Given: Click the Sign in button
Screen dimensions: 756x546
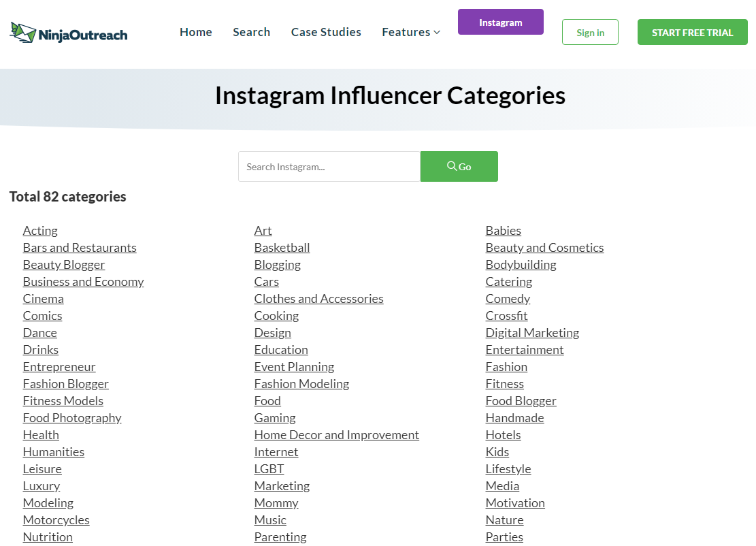Looking at the screenshot, I should coord(590,33).
